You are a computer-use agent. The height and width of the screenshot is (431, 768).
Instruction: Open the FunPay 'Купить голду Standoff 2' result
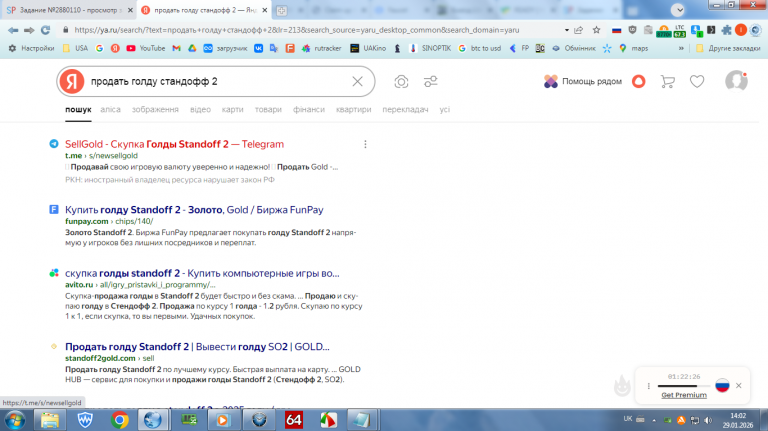(194, 210)
